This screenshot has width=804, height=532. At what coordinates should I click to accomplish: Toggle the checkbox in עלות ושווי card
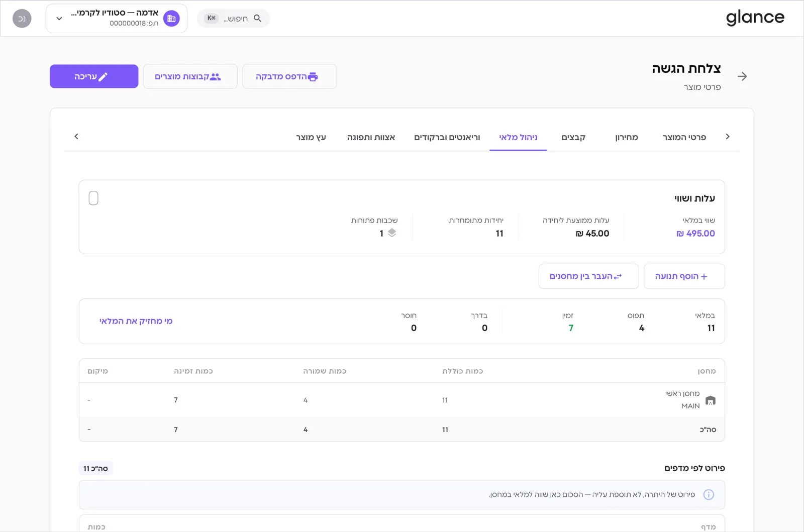click(x=93, y=198)
